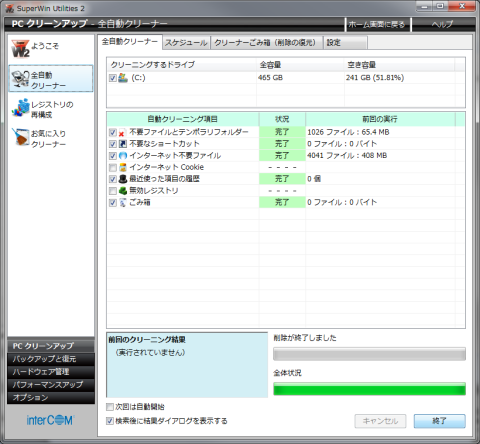Click the ごみ箱 recycle bin icon
This screenshot has width=480, height=444.
click(x=122, y=202)
